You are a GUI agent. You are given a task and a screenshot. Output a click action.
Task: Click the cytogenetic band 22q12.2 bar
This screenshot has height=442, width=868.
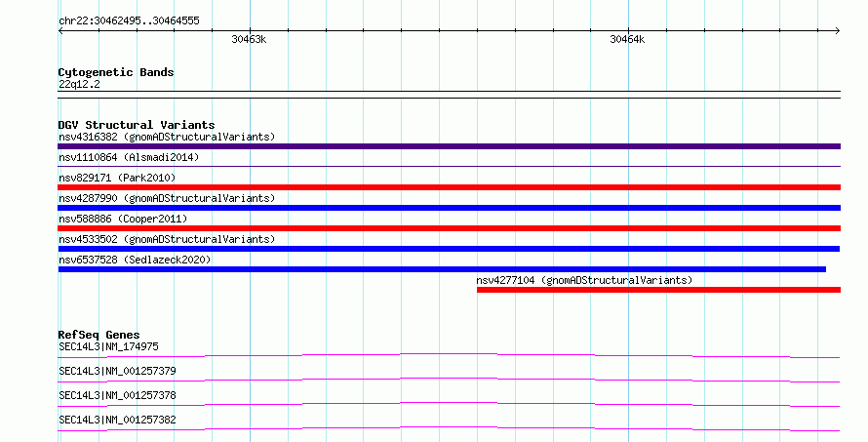(449, 95)
